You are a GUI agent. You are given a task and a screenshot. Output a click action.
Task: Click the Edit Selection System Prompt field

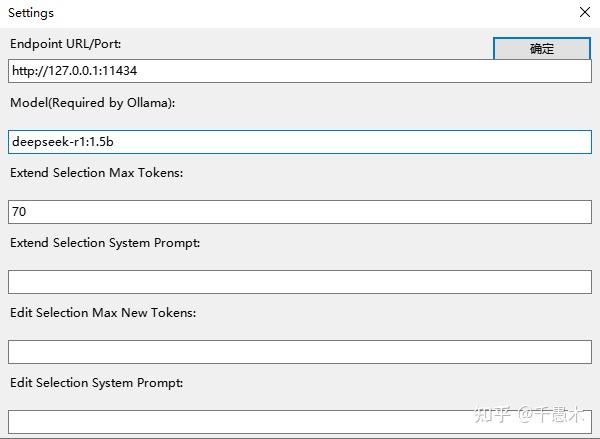(300, 421)
